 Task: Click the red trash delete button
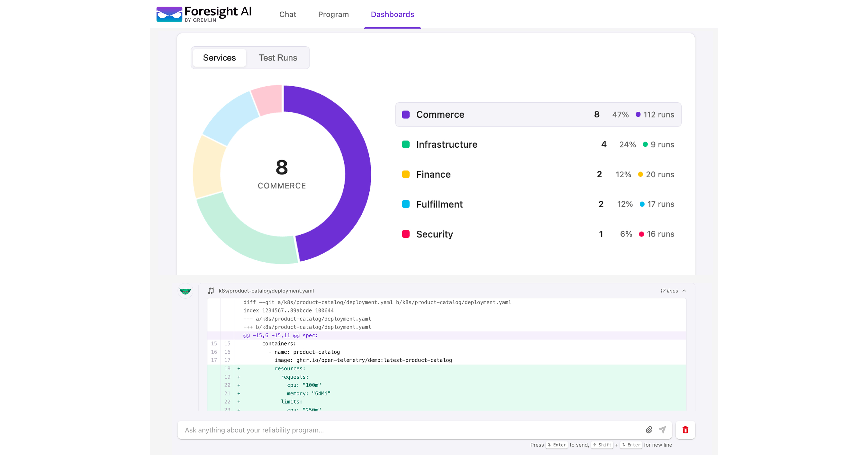(685, 430)
